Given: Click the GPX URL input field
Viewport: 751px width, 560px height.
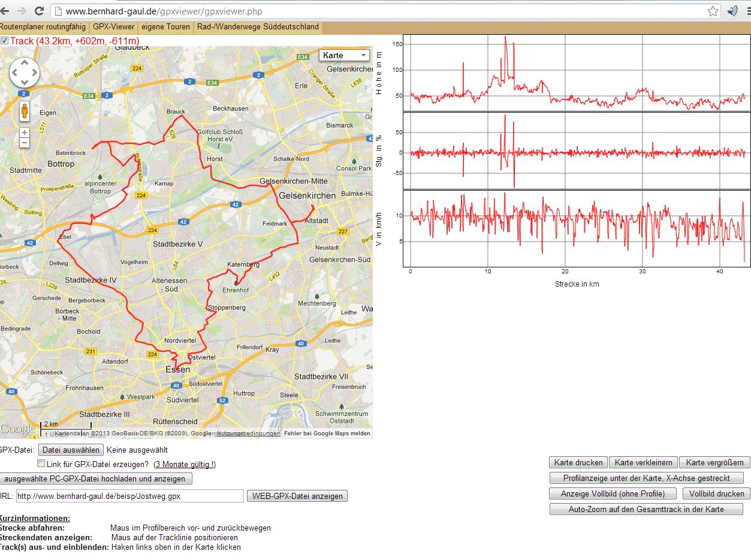Looking at the screenshot, I should click(x=130, y=496).
